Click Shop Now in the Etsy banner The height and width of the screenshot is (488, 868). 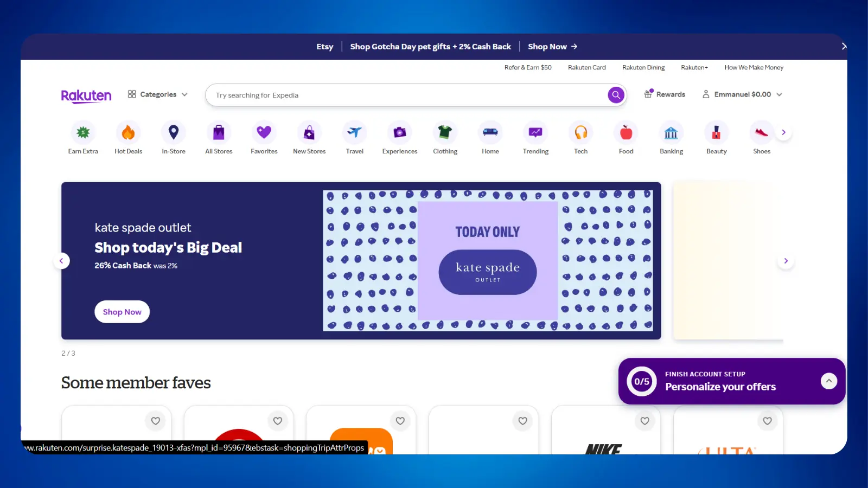552,47
